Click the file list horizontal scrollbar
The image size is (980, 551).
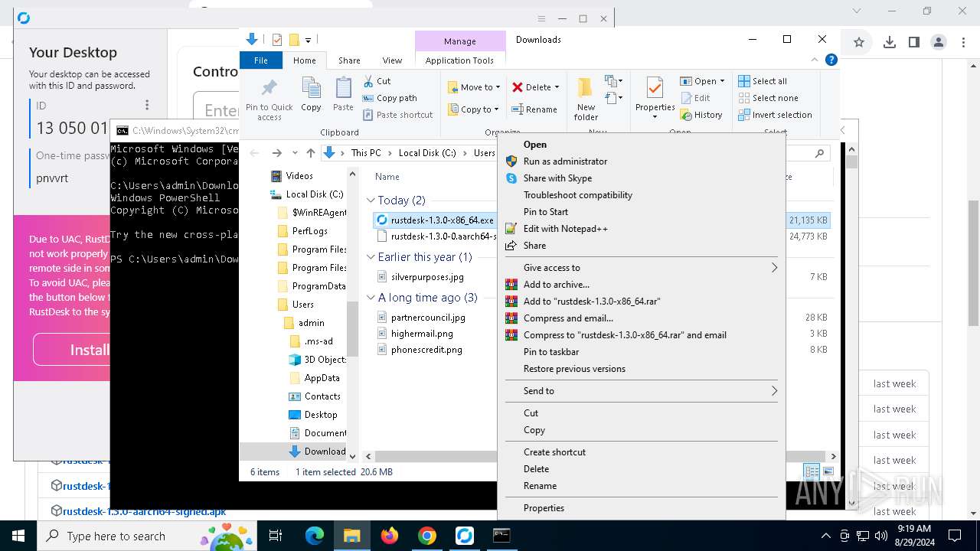pyautogui.click(x=433, y=456)
